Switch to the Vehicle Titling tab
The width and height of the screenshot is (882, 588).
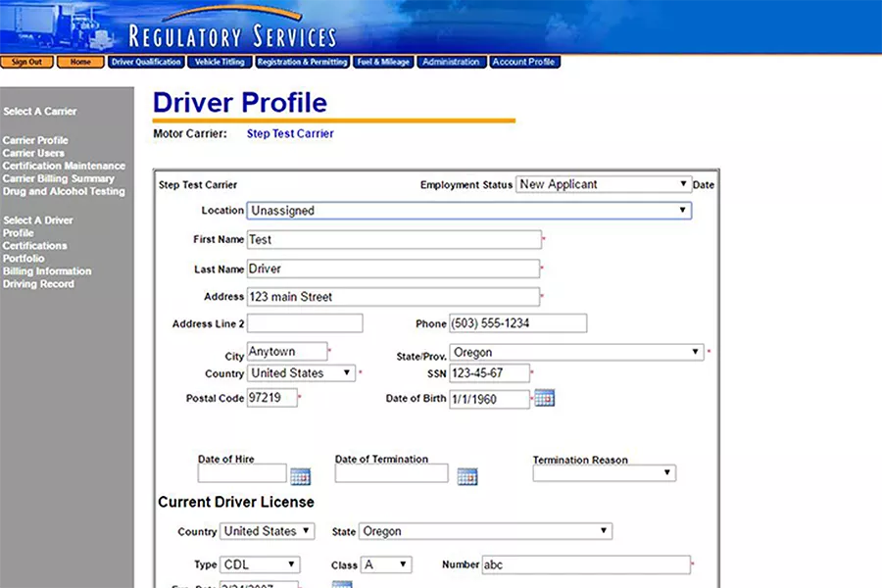pyautogui.click(x=220, y=62)
